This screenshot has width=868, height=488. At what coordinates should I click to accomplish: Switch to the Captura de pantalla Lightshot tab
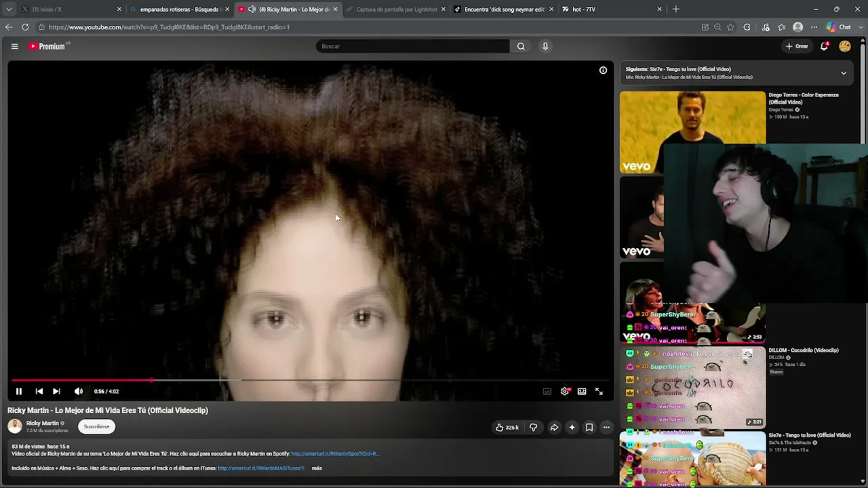click(396, 9)
